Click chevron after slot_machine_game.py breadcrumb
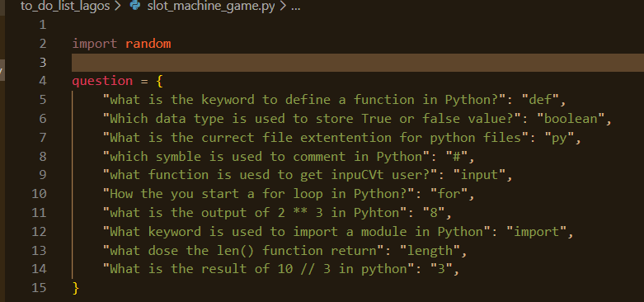The height and width of the screenshot is (302, 644). tap(283, 7)
